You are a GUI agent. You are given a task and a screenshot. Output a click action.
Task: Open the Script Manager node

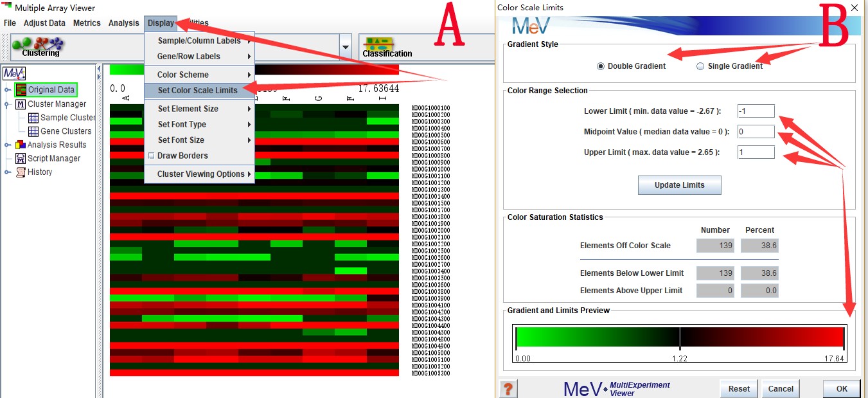coord(54,158)
